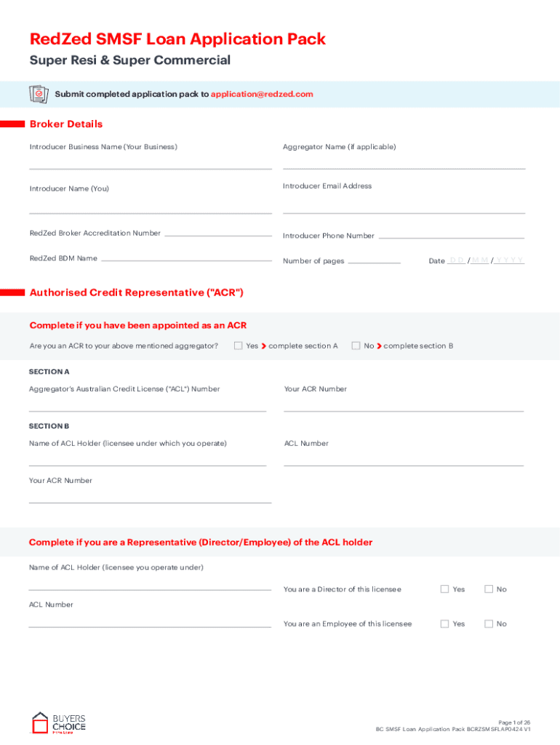Check Yes for Director of this licensee
This screenshot has width=560, height=745.
(x=444, y=589)
